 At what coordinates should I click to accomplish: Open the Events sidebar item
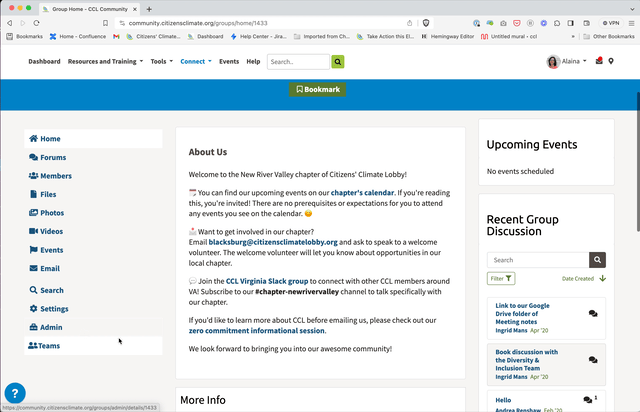coord(93,250)
